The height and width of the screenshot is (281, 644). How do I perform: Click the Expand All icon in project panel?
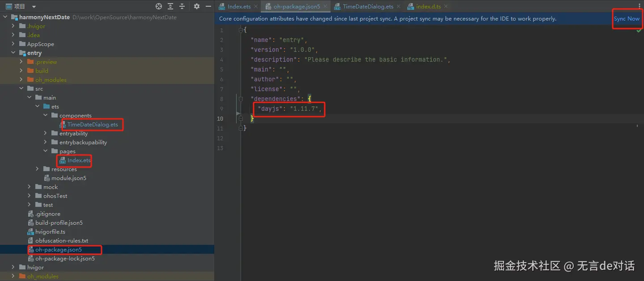coord(170,6)
